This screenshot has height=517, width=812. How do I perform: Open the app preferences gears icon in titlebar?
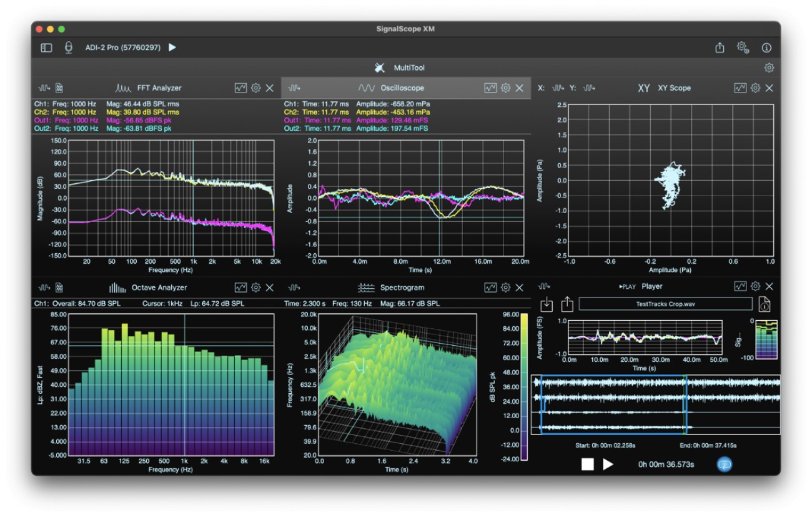point(744,46)
